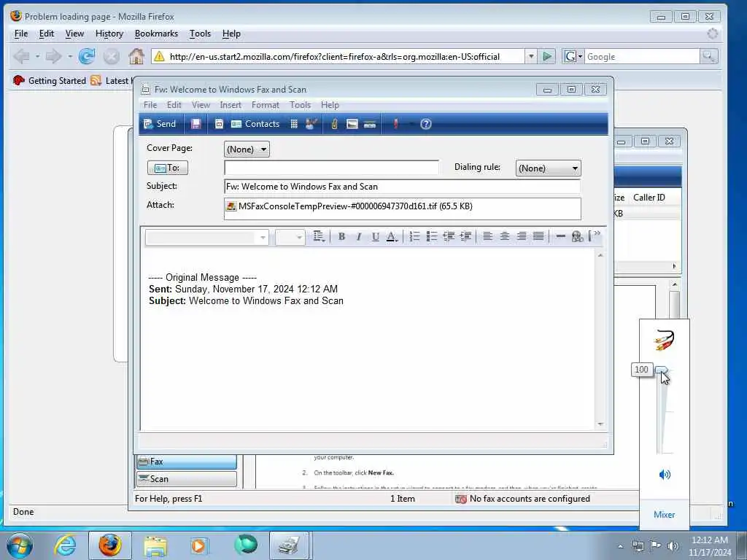
Task: Toggle Bold formatting in the message editor
Action: pyautogui.click(x=341, y=237)
